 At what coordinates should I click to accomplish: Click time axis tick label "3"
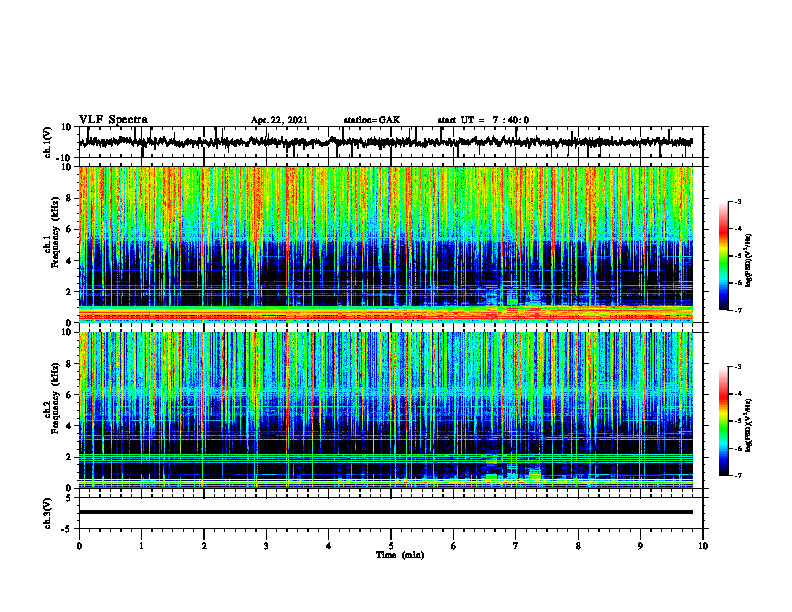[x=266, y=546]
